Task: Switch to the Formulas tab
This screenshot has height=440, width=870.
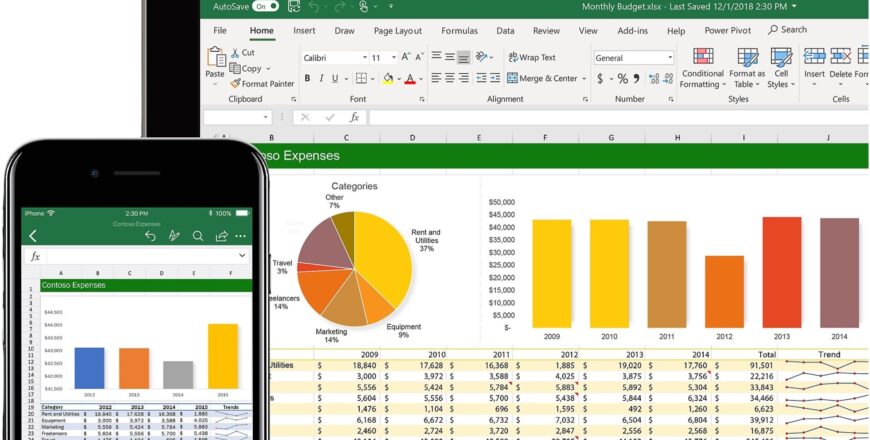Action: point(459,31)
